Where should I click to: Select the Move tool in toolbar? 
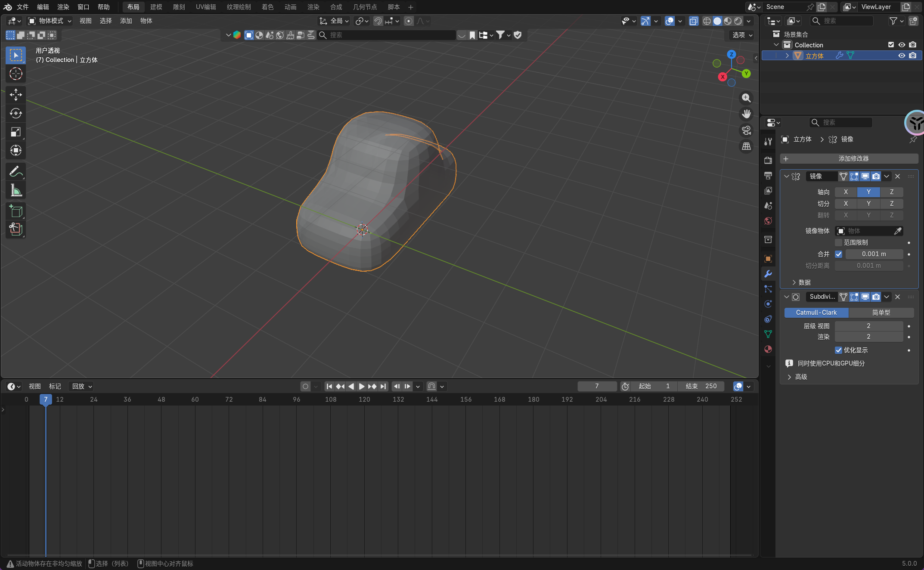tap(16, 94)
